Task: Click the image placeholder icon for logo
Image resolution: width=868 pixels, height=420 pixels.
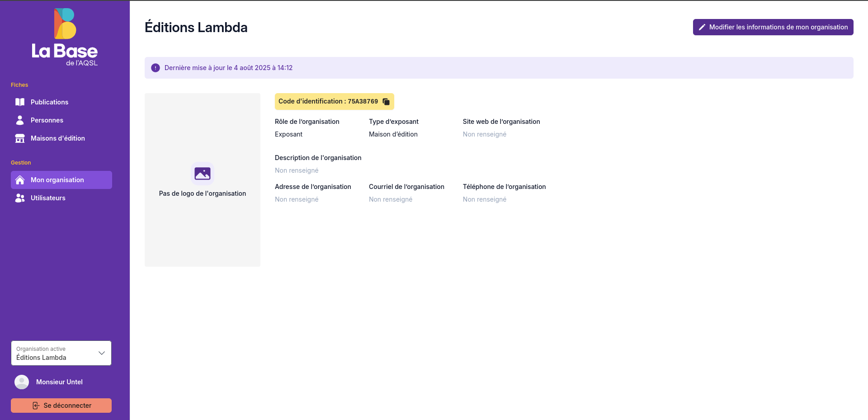Action: click(203, 174)
